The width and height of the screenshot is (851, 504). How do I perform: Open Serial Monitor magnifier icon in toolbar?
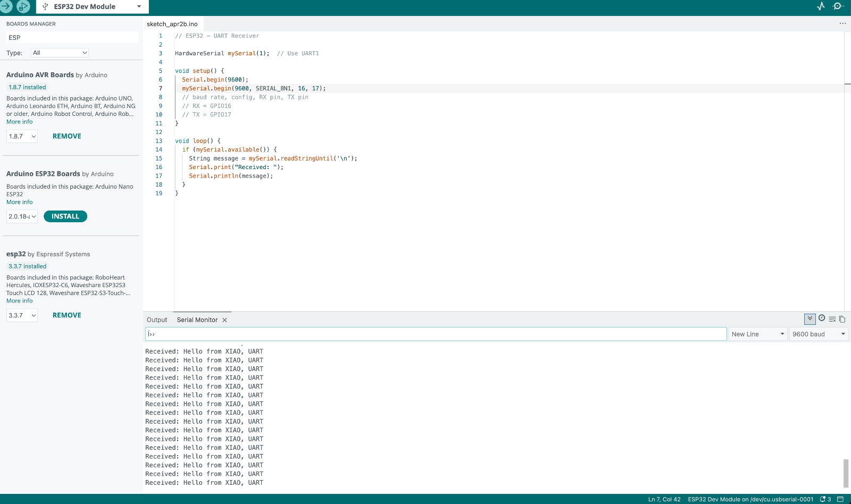[838, 6]
